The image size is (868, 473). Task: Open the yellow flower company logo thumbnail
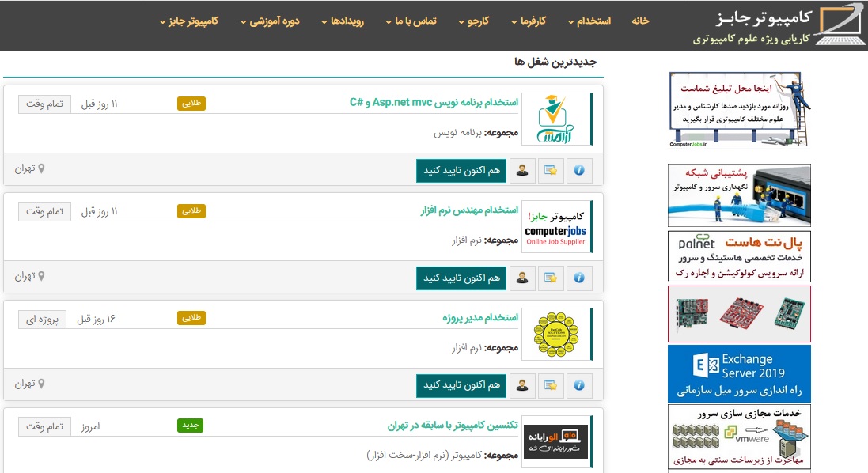[x=555, y=334]
